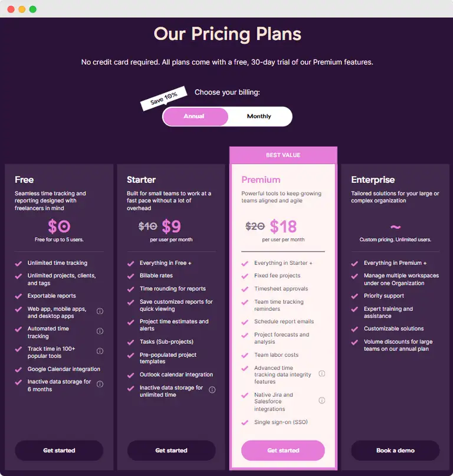The width and height of the screenshot is (453, 476).
Task: Click info icon next to Automated time tracking
Action: (x=100, y=331)
